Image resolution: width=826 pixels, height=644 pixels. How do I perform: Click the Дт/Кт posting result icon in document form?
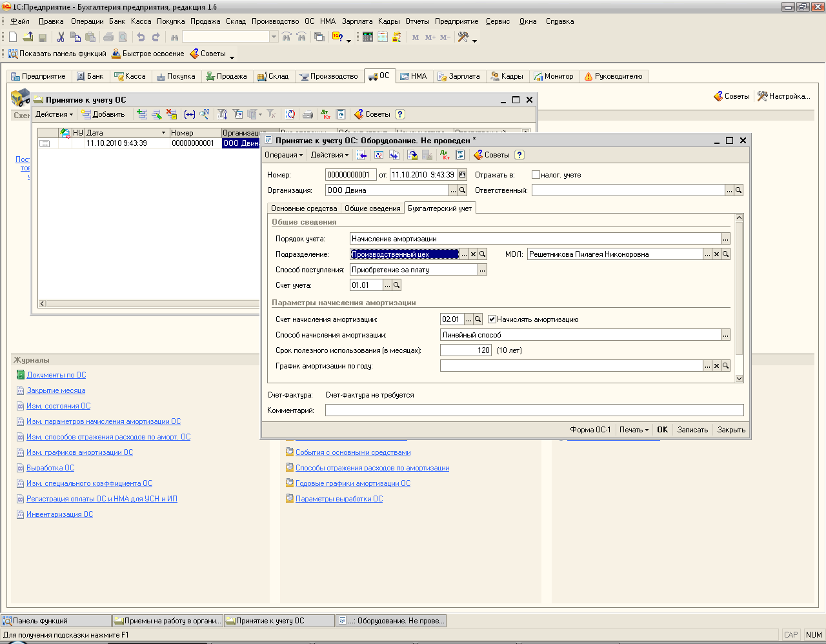tap(445, 155)
